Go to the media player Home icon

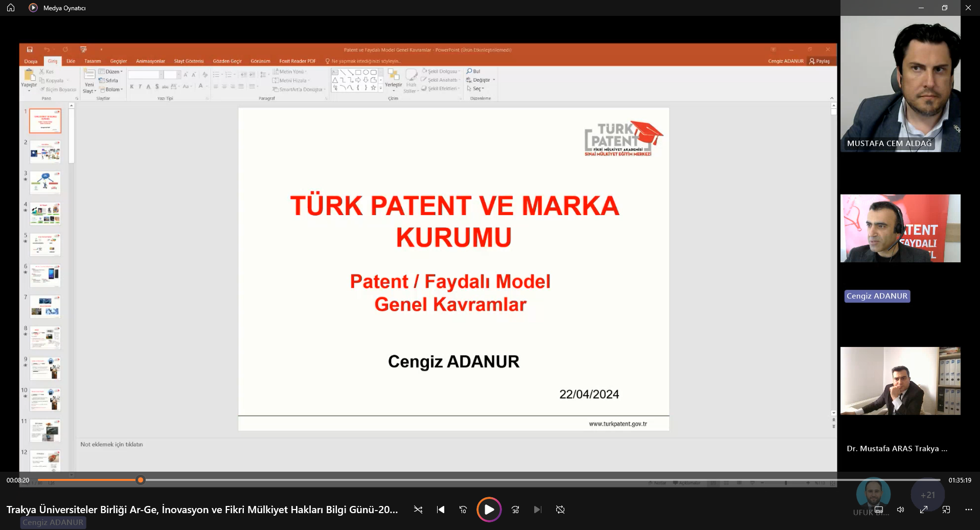pyautogui.click(x=11, y=8)
